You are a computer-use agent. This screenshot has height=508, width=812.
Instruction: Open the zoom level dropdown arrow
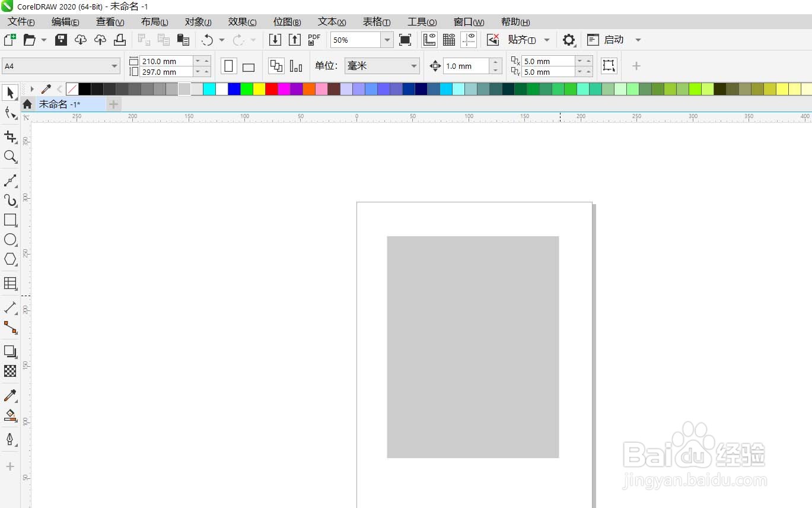pos(387,40)
